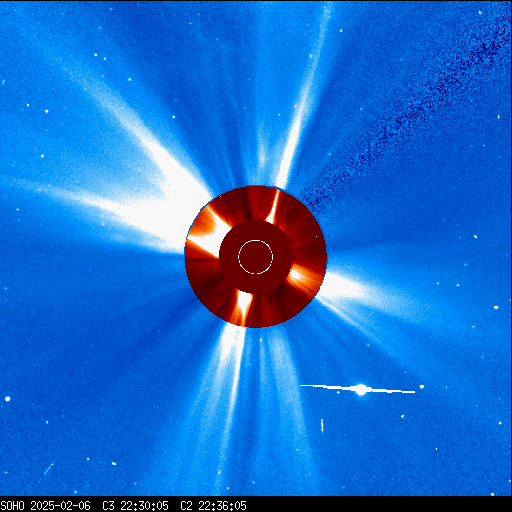Click the SOHO 2025-02-06 date label

click(x=45, y=506)
